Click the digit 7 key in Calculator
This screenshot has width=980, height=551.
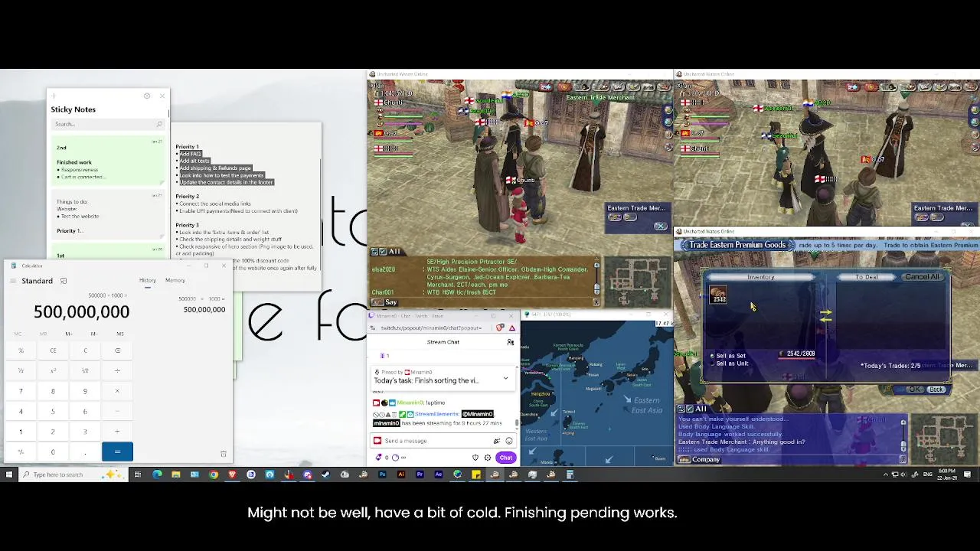coord(21,391)
